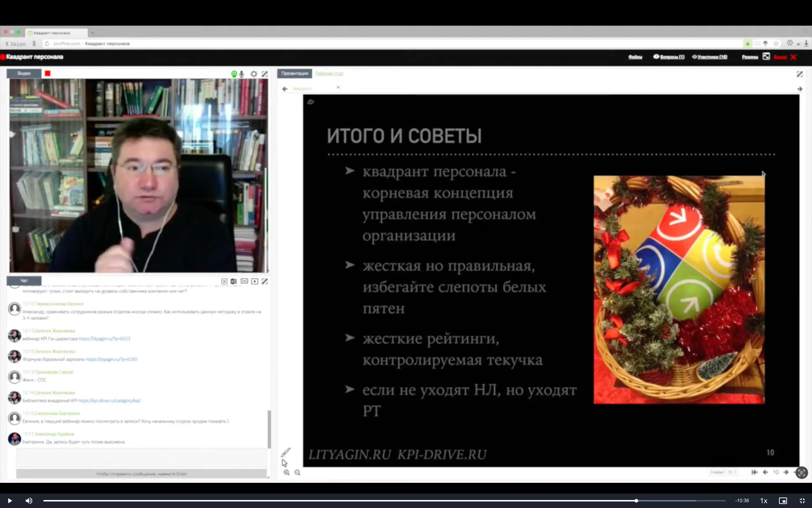The height and width of the screenshot is (508, 812).
Task: Reload the browser page
Action: point(47,43)
